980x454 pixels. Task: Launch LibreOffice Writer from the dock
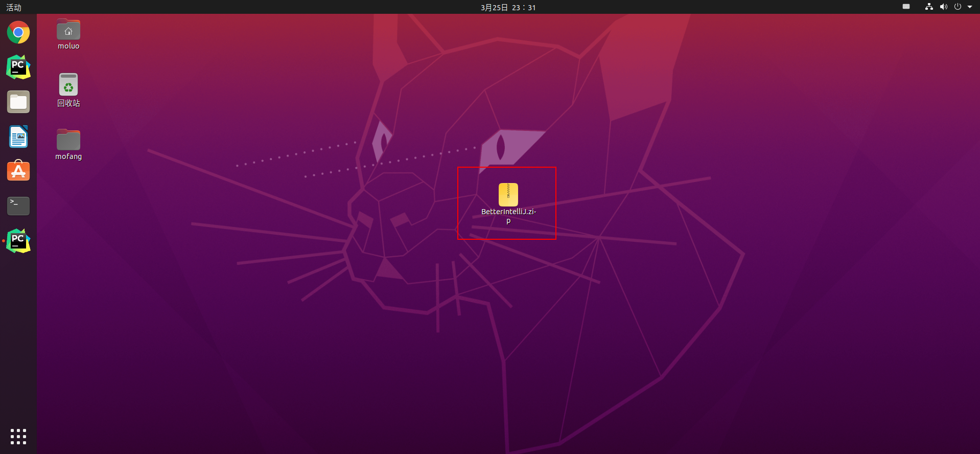pyautogui.click(x=18, y=137)
